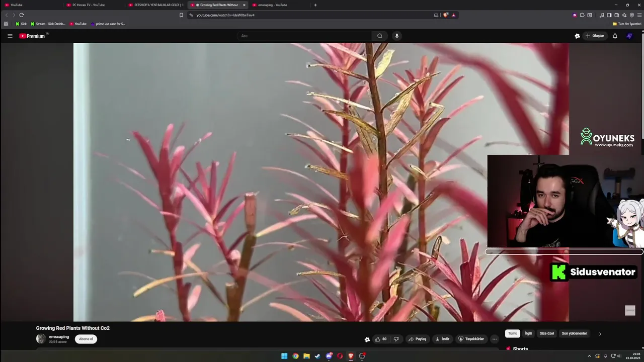
Task: Open the YouTube bookmark in bookmarks bar
Action: [x=78, y=24]
